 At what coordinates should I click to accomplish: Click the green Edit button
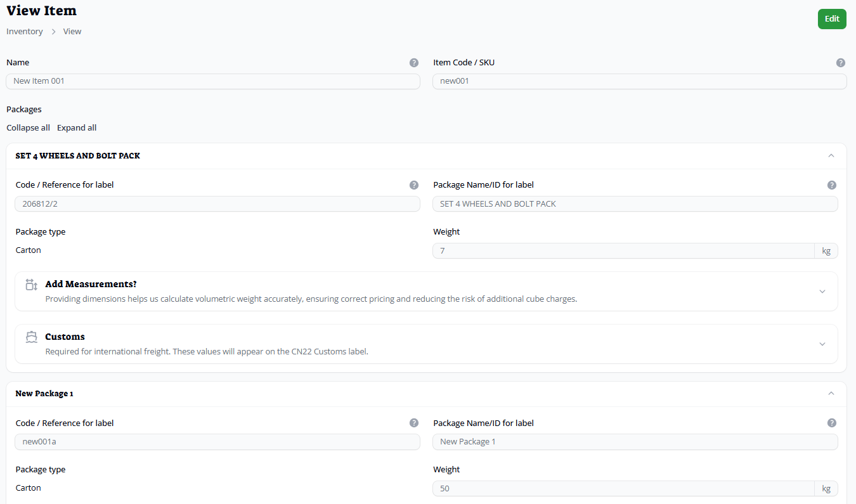click(831, 19)
